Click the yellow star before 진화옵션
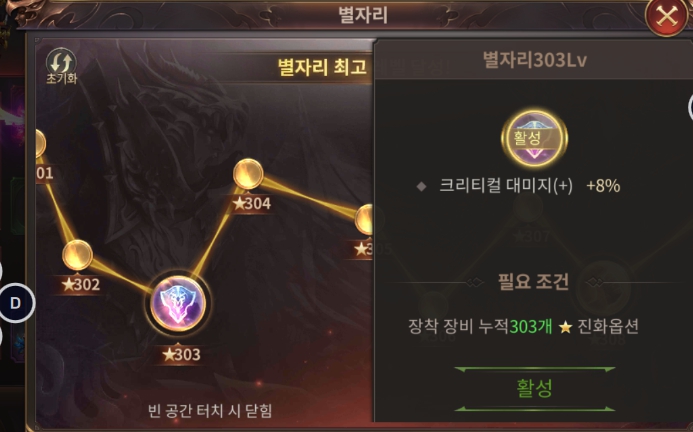This screenshot has height=432, width=693. coord(565,327)
